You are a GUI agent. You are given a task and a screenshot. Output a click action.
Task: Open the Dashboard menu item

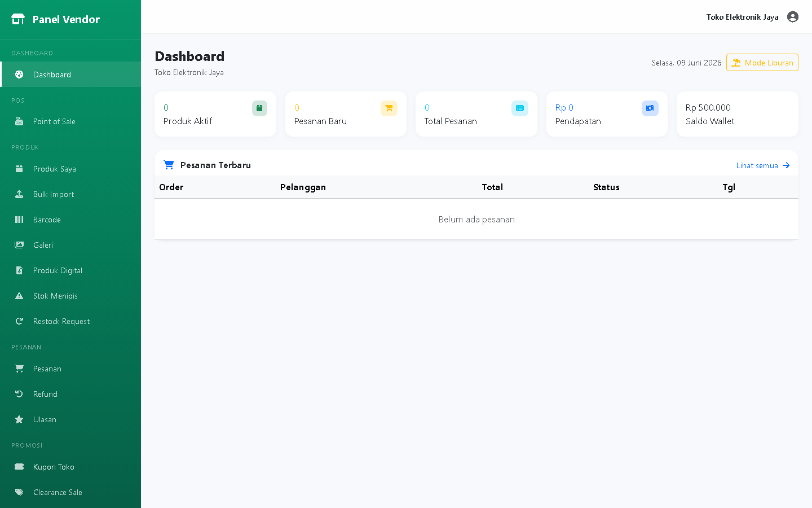tap(70, 75)
